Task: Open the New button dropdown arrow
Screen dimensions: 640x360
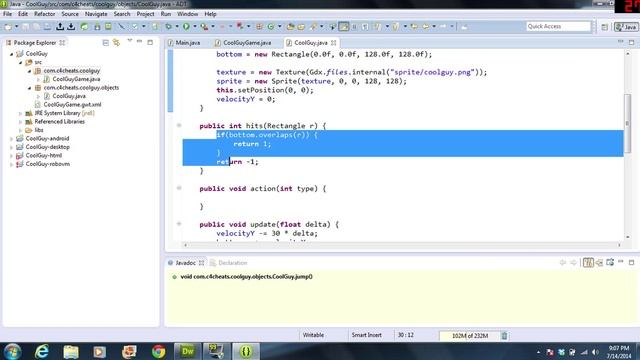Action: click(x=16, y=27)
